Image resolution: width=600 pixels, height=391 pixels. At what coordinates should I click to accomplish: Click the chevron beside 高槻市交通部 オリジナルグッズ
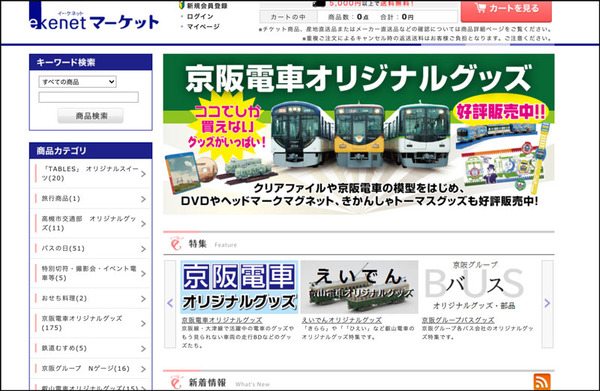143,224
